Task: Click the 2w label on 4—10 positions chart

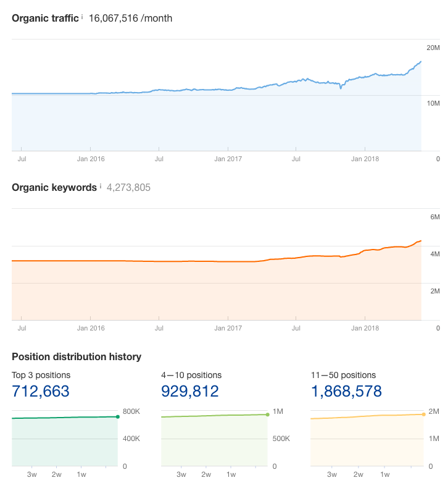Action: [x=206, y=474]
